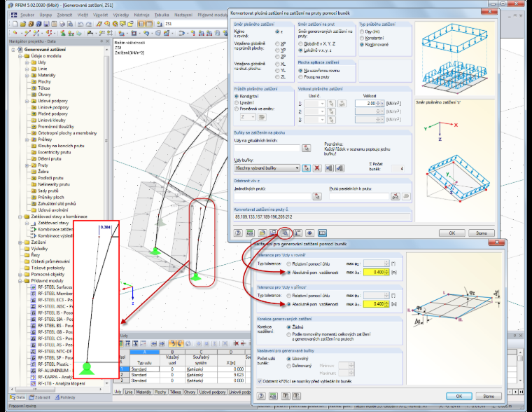The width and height of the screenshot is (532, 412).
Task: Select 'Lineární' surface load distribution radio
Action: [x=237, y=102]
